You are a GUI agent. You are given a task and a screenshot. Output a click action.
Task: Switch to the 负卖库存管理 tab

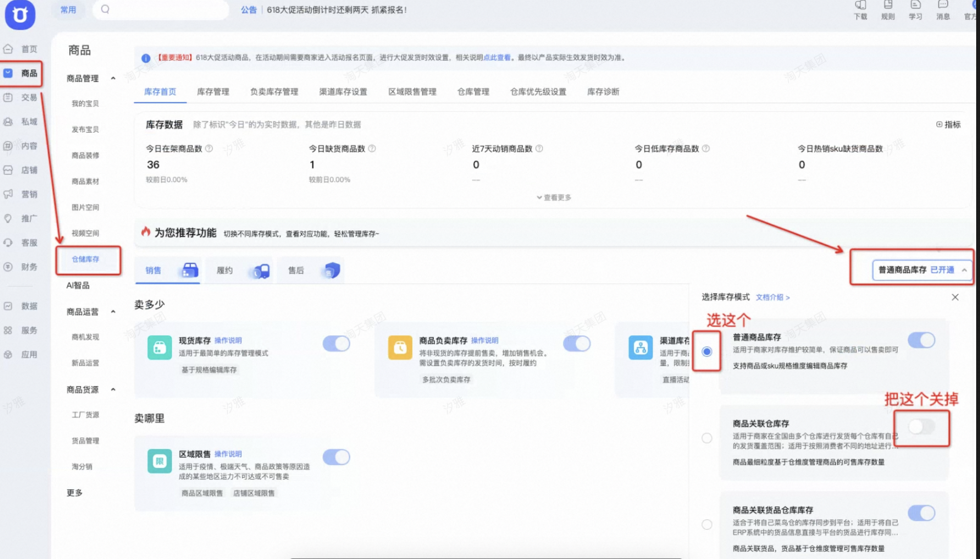tap(274, 92)
